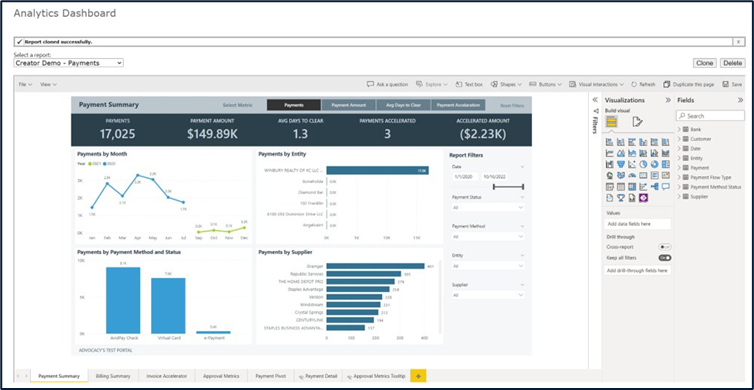The width and height of the screenshot is (754, 390).
Task: Click Duplicate this page
Action: [689, 84]
